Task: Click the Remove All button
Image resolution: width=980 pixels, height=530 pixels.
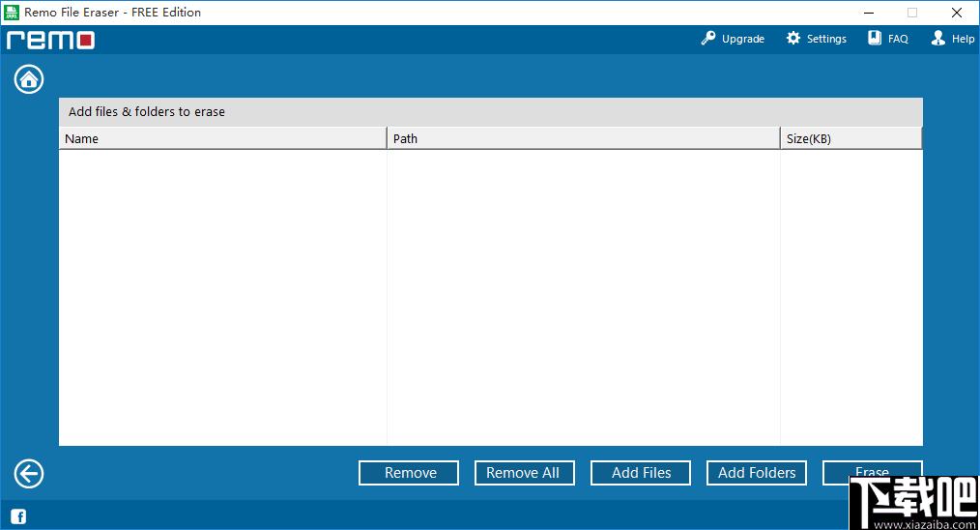Action: click(x=525, y=473)
